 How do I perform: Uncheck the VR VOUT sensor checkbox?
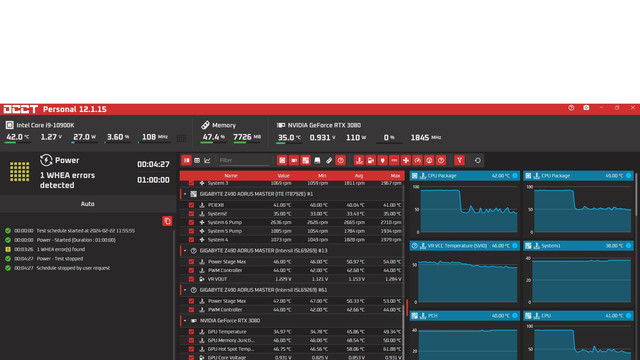click(x=191, y=279)
